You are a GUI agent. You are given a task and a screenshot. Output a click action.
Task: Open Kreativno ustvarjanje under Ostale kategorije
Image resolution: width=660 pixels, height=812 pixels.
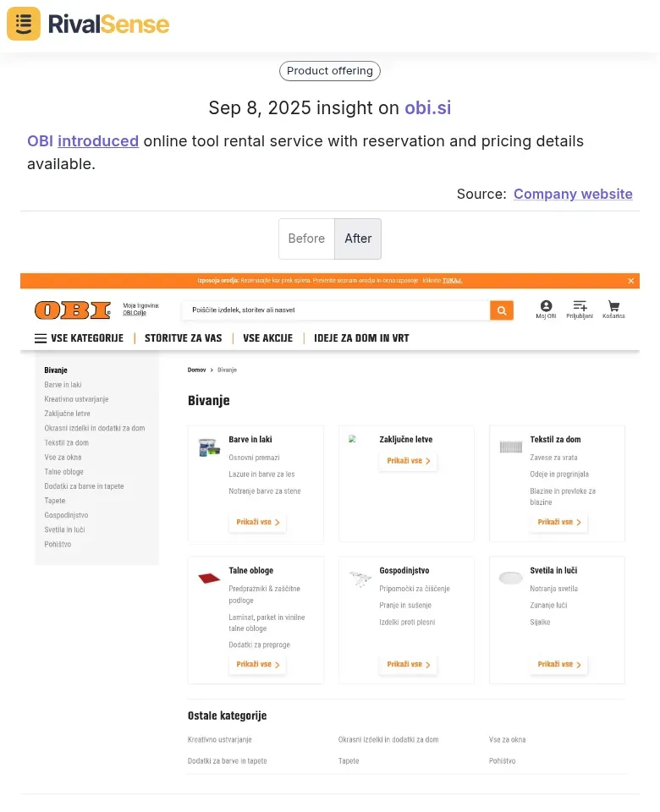tap(220, 740)
